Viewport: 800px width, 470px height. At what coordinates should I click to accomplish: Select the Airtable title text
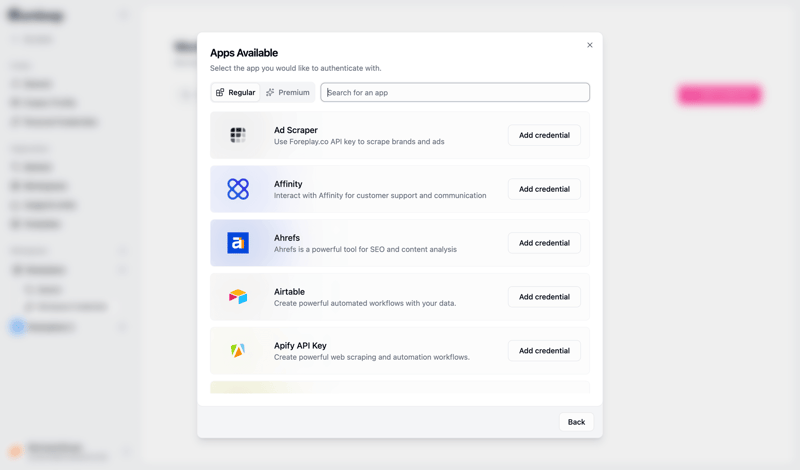pos(289,291)
